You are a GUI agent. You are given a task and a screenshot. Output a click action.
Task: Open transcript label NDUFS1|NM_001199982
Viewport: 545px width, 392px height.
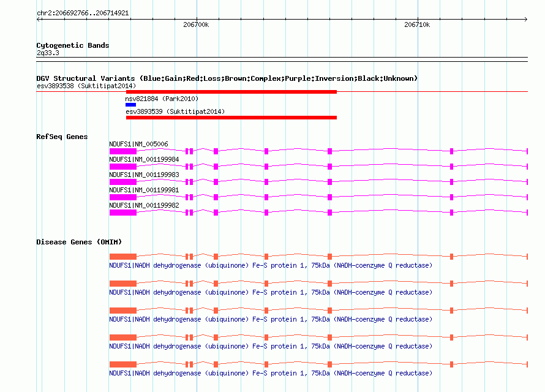point(144,205)
